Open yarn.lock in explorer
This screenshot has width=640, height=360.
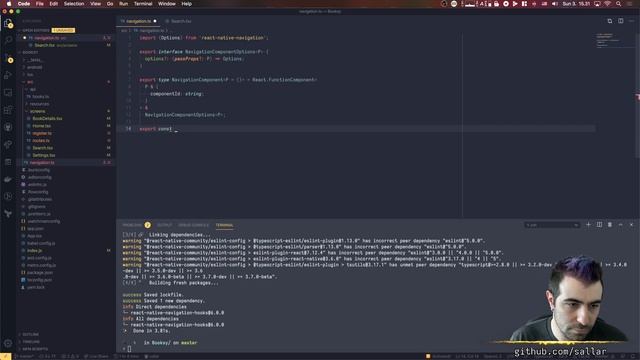36,287
